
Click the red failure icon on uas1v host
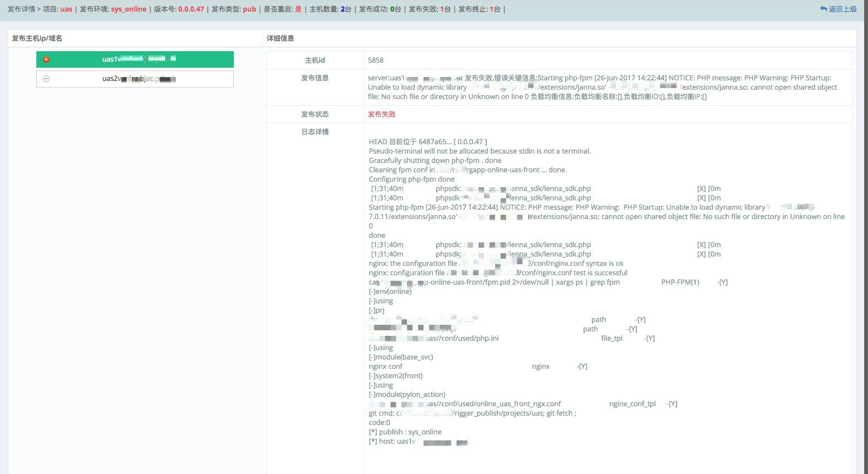click(x=46, y=59)
